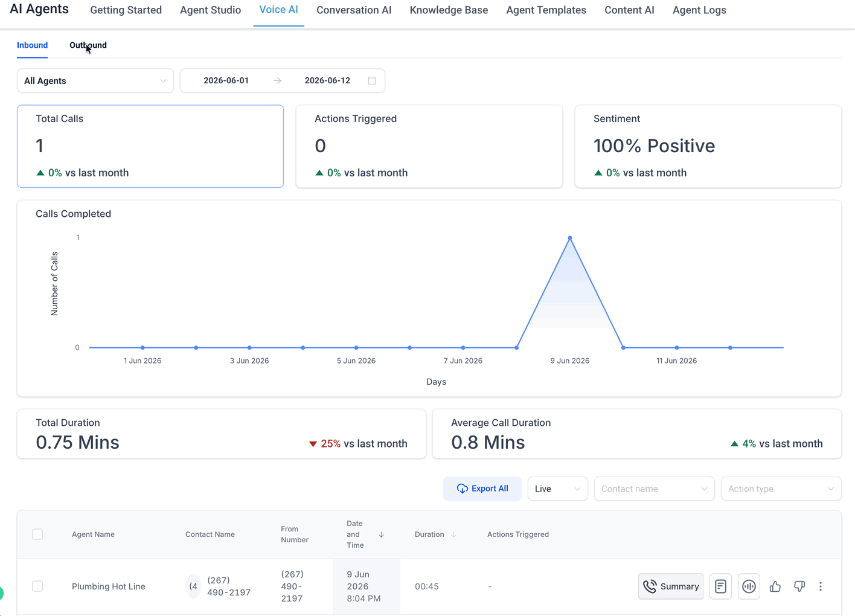Switch to the Outbound tab
This screenshot has height=616, width=855.
click(88, 45)
